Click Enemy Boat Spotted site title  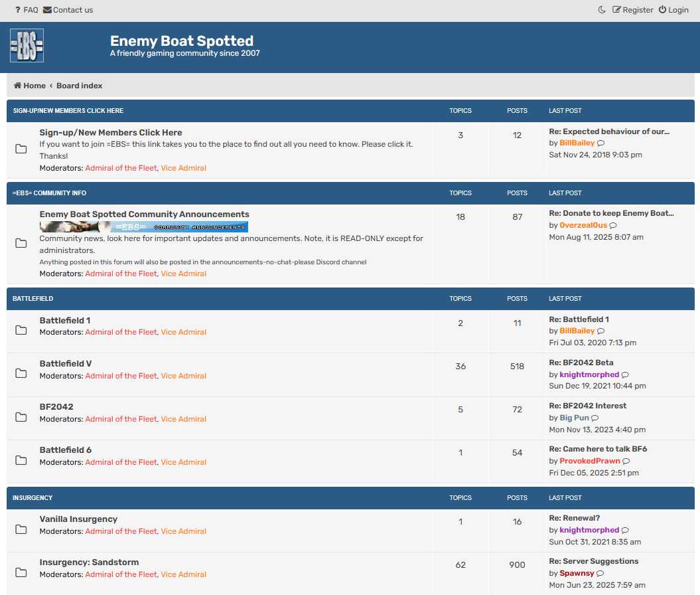[182, 41]
